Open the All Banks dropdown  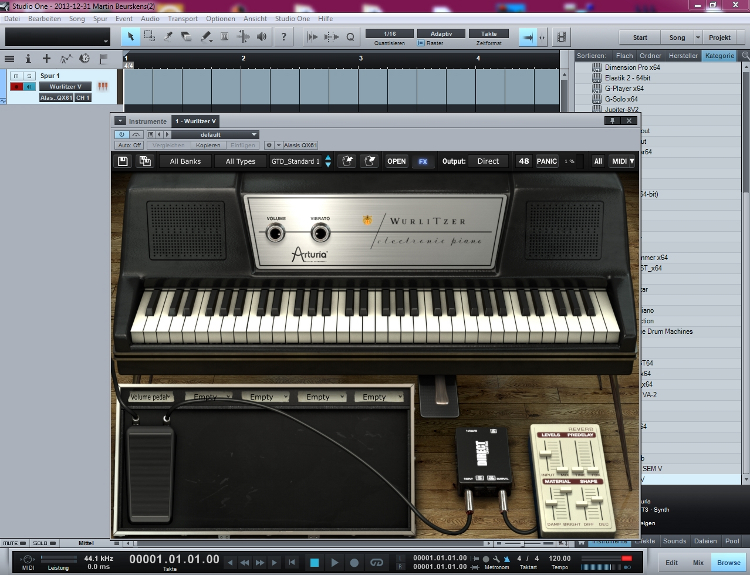pyautogui.click(x=185, y=161)
